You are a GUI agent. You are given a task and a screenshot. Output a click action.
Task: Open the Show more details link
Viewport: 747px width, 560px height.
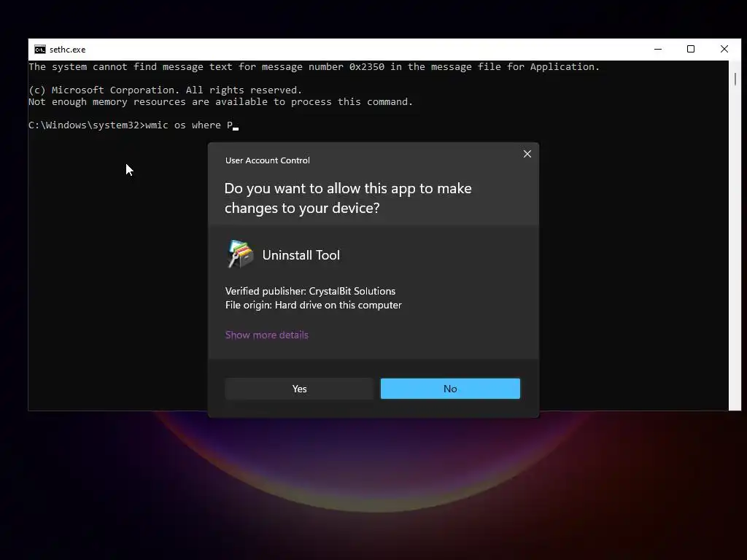click(x=267, y=335)
